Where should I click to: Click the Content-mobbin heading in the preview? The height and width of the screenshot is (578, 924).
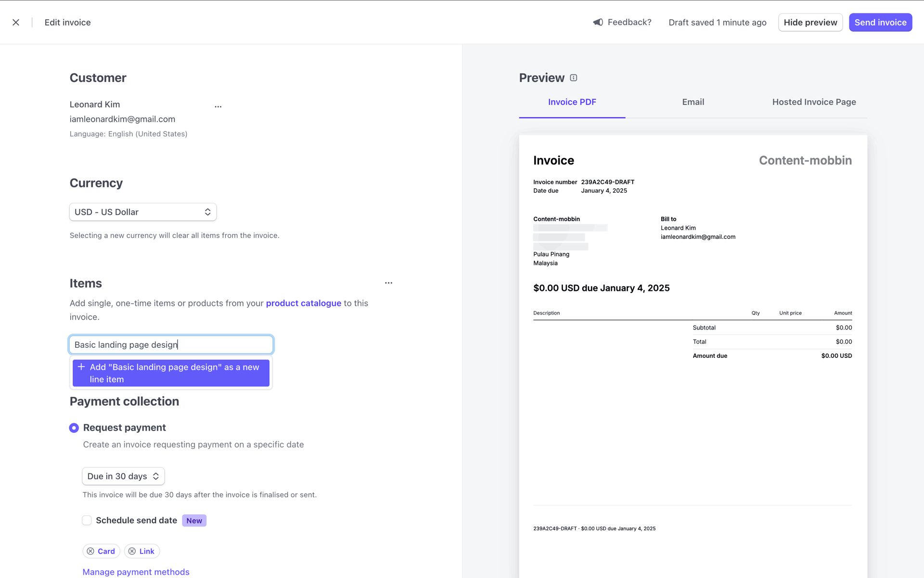(x=805, y=160)
